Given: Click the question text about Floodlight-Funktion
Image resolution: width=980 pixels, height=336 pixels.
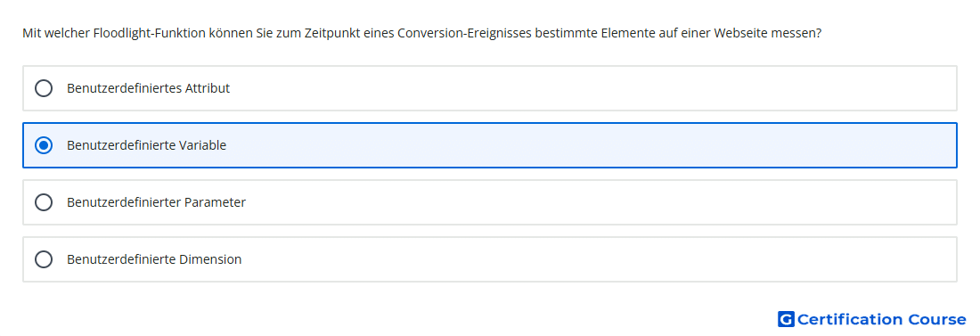Looking at the screenshot, I should click(x=422, y=33).
